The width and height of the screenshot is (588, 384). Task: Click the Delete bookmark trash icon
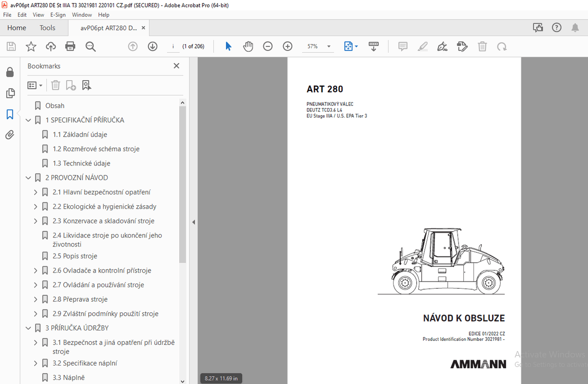pyautogui.click(x=55, y=85)
